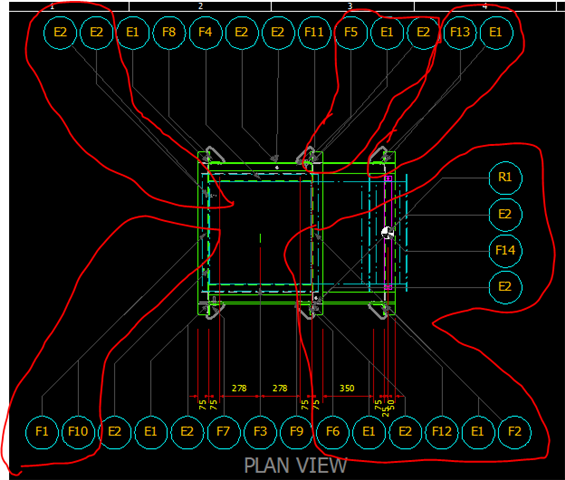Select the F3 balloon label

260,432
